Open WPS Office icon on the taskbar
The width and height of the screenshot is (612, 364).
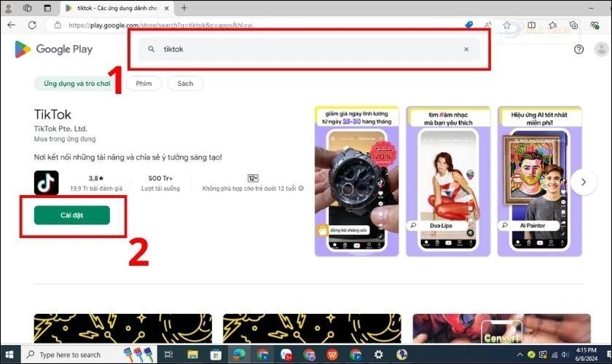click(x=332, y=355)
